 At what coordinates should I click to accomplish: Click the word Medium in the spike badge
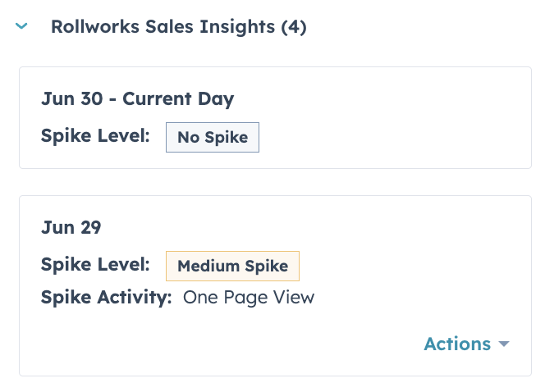(x=206, y=266)
